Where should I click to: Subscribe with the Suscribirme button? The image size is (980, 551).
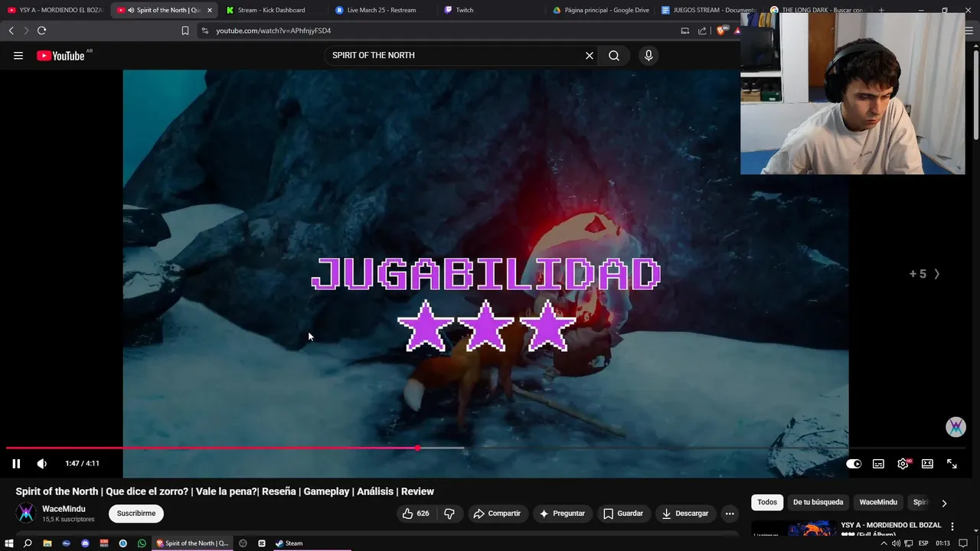(136, 514)
